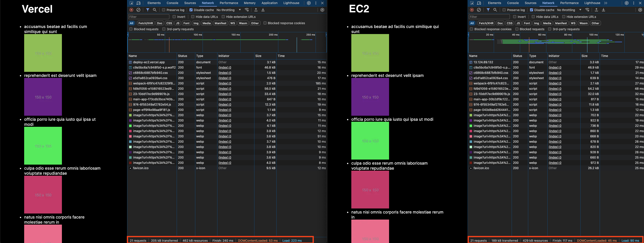Click inspect element icon in Vercel DevTools

click(131, 3)
